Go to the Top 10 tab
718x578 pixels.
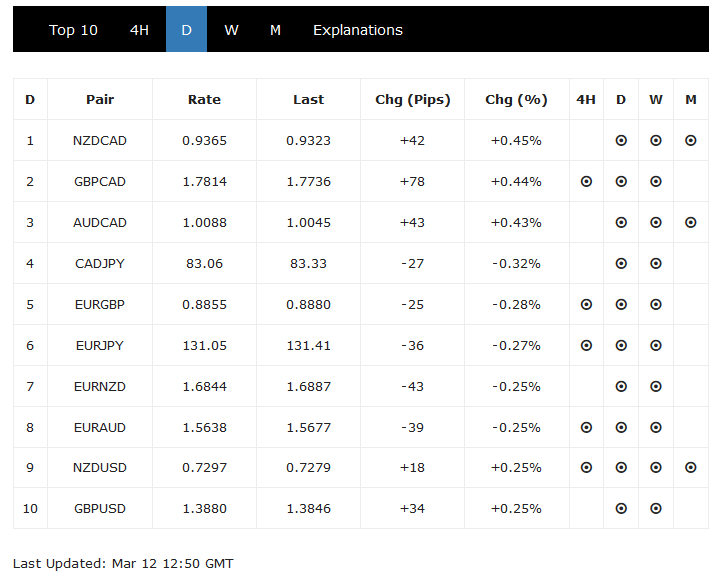73,30
